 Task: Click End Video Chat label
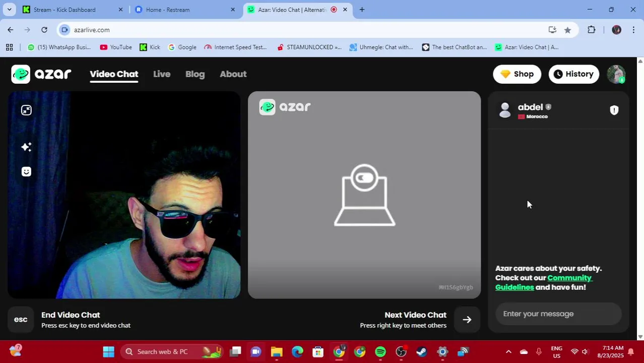tap(71, 315)
